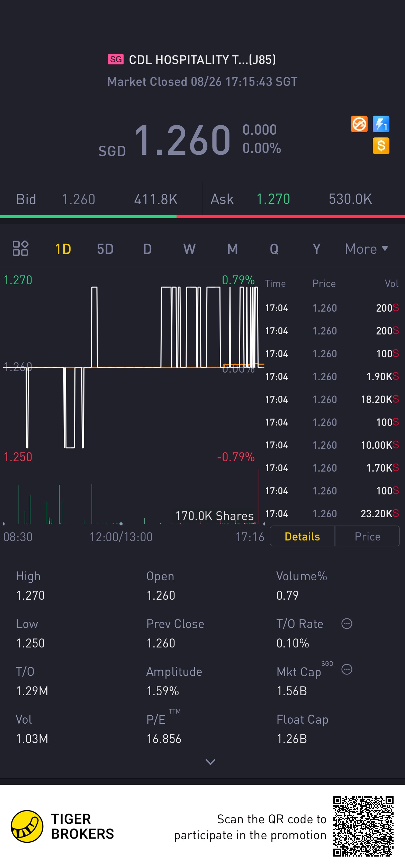Tap the Ask price 1.270

coord(273,199)
